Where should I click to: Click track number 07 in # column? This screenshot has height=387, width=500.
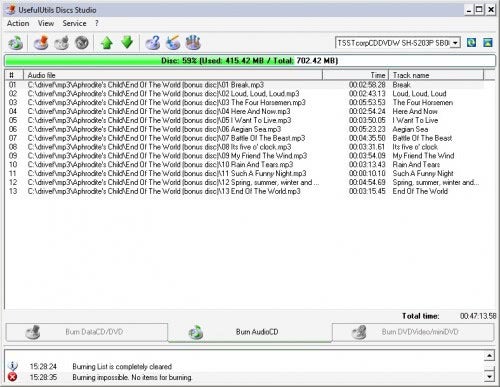(x=13, y=138)
